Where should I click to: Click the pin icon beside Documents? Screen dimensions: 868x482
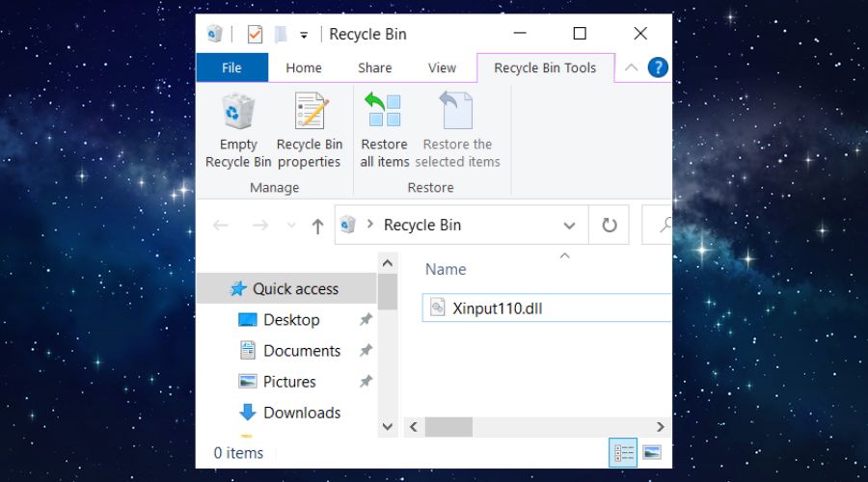[366, 350]
